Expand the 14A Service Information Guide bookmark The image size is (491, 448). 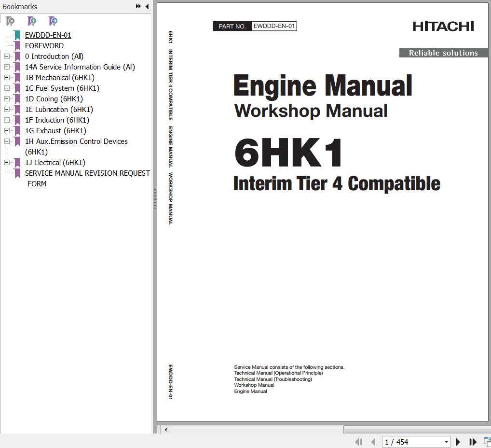coord(7,67)
